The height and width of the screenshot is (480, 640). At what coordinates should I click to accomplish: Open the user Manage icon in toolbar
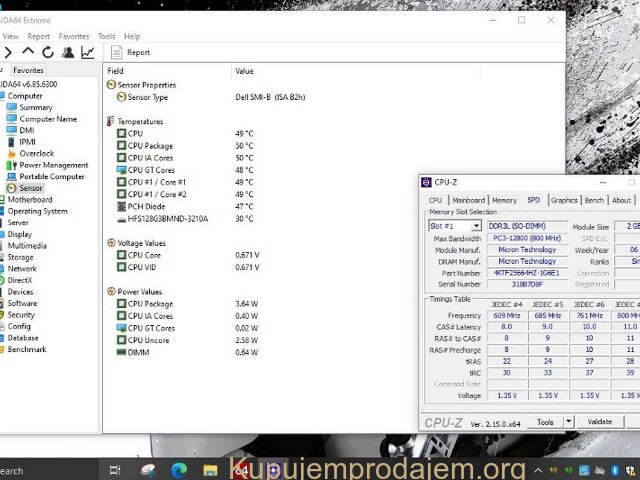click(68, 52)
